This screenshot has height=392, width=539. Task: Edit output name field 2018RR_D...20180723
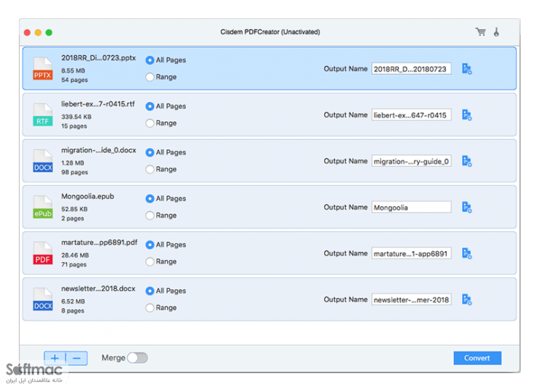coord(411,69)
